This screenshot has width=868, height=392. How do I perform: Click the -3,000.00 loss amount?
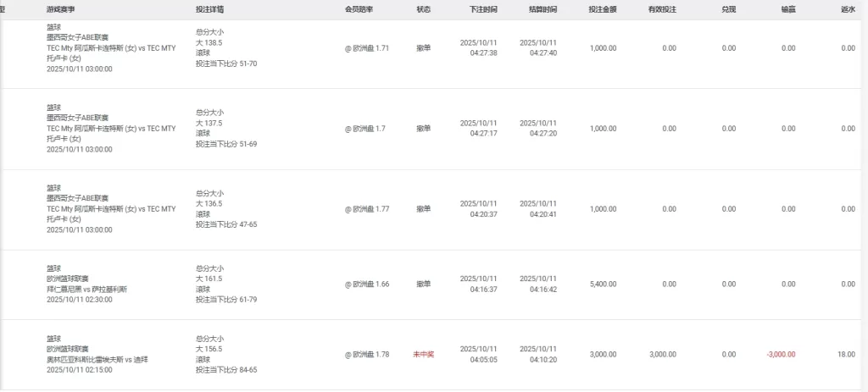(780, 354)
